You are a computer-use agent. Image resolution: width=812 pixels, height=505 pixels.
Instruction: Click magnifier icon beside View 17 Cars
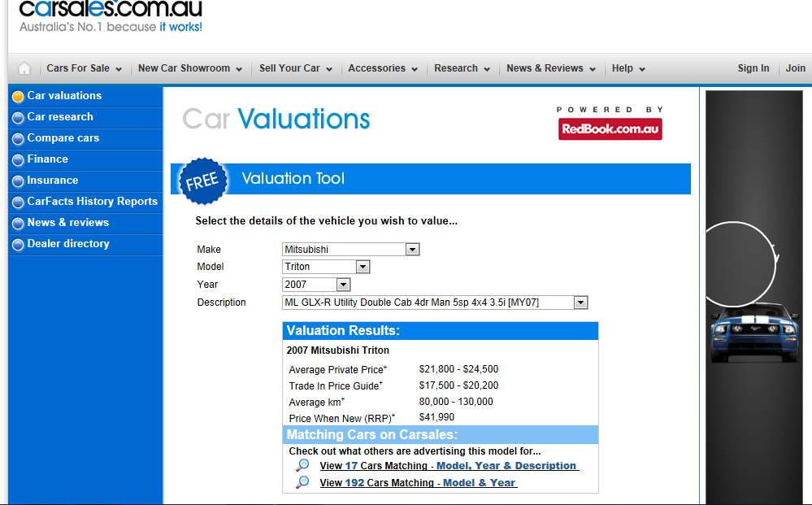point(302,466)
